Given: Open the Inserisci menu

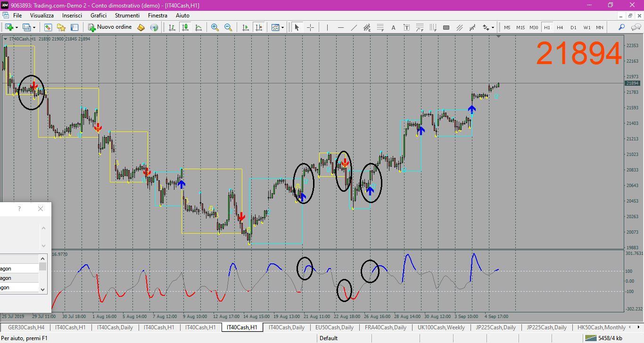Looking at the screenshot, I should point(72,16).
